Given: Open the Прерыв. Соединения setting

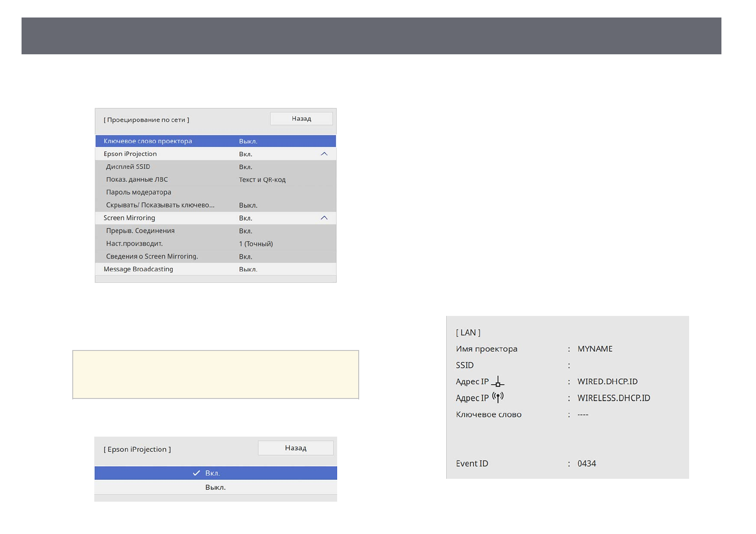Looking at the screenshot, I should [x=215, y=231].
